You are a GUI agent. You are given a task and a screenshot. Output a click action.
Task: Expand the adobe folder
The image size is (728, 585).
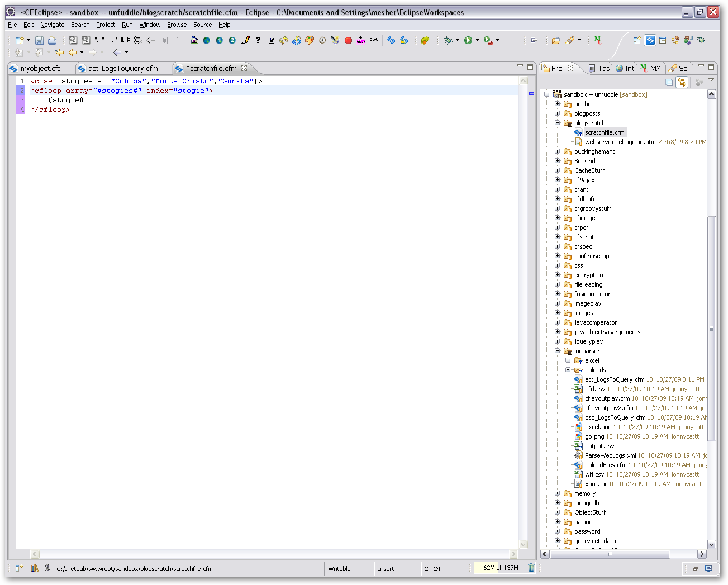tap(557, 104)
